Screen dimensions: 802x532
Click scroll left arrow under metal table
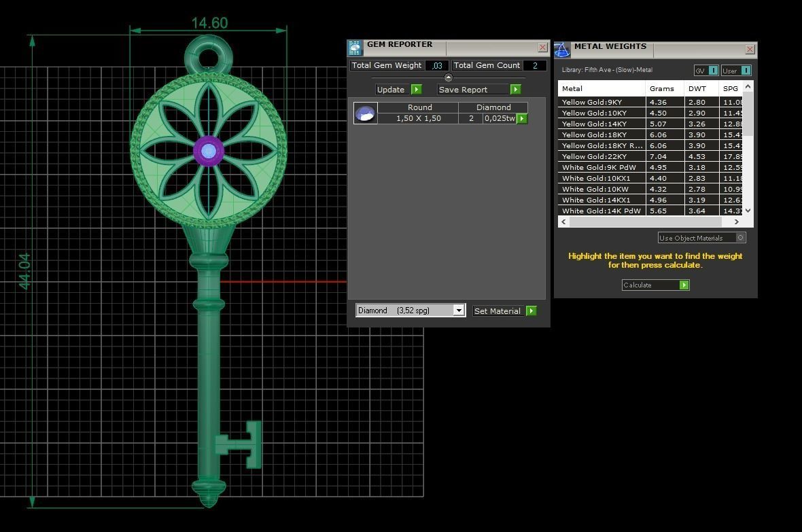(x=563, y=221)
